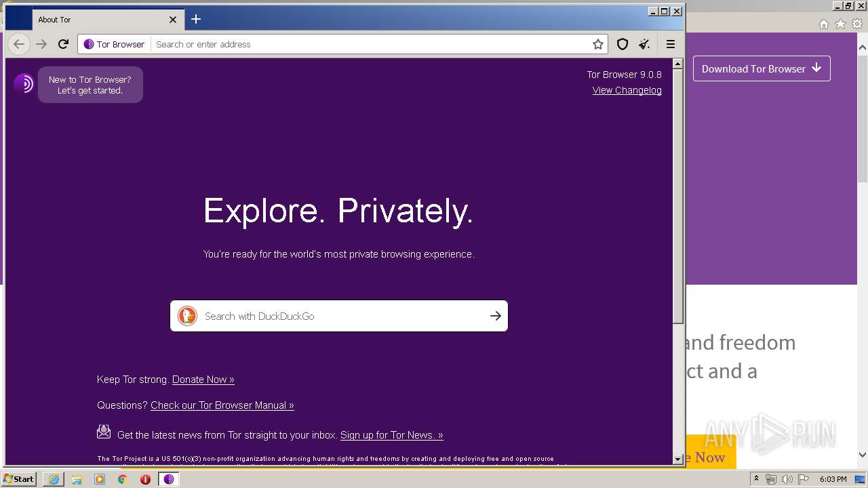View the Changelog link
This screenshot has height=488, width=868.
tap(627, 90)
